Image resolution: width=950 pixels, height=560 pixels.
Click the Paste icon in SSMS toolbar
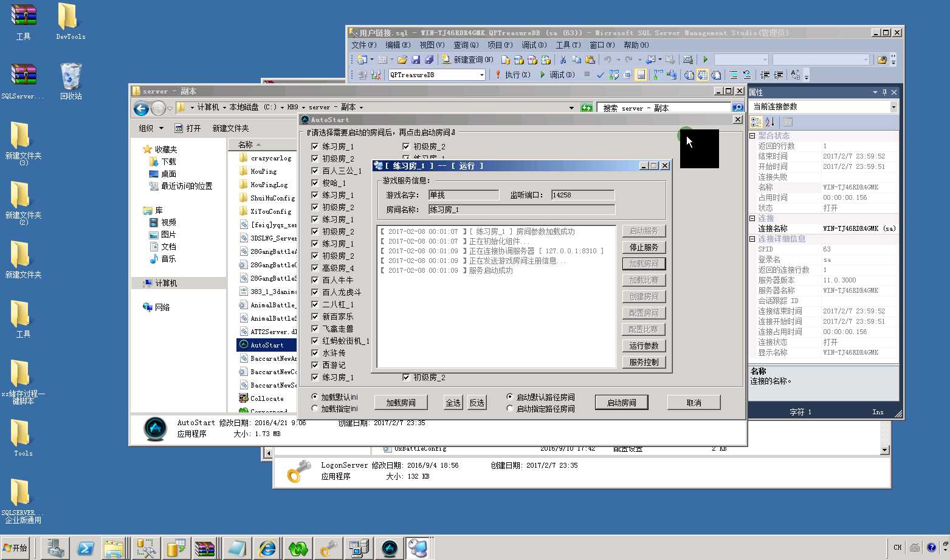point(590,60)
